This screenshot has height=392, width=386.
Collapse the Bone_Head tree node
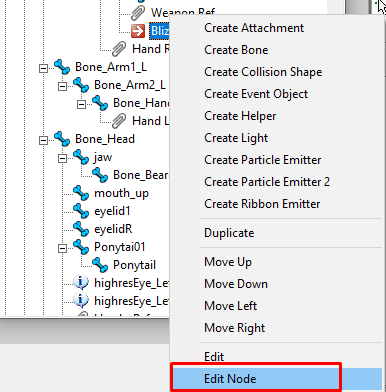43,140
